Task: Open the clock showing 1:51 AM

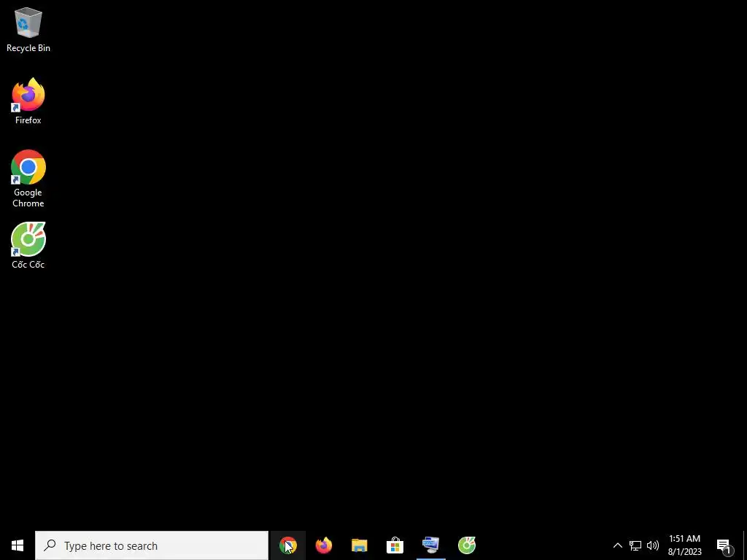Action: (x=684, y=545)
